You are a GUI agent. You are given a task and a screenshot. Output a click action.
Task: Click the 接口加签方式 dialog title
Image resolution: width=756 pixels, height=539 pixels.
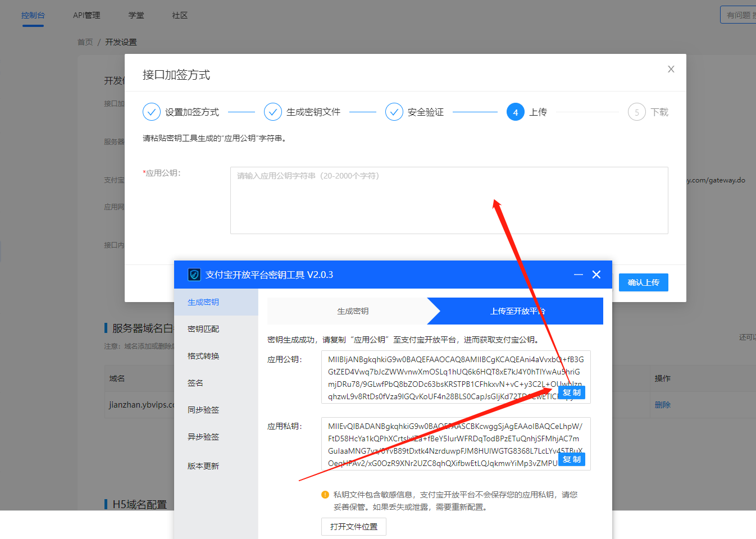pyautogui.click(x=176, y=75)
